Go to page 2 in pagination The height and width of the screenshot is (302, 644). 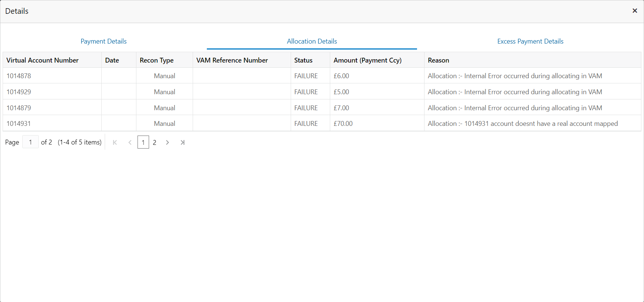pos(154,142)
